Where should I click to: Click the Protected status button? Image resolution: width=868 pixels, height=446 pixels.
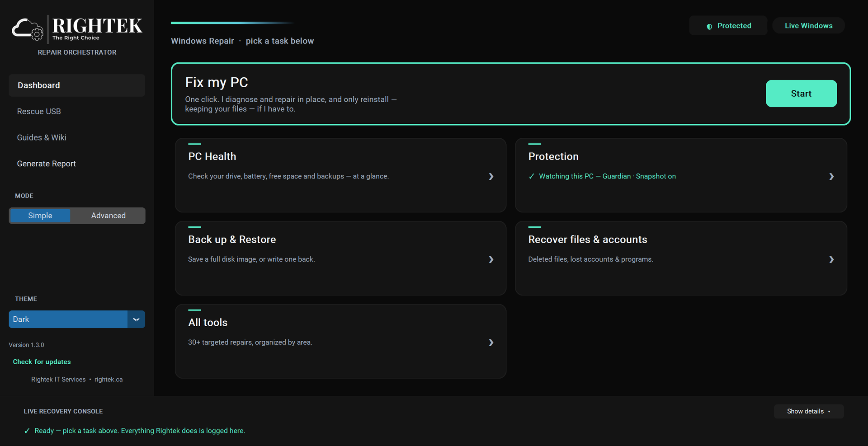[x=728, y=26]
